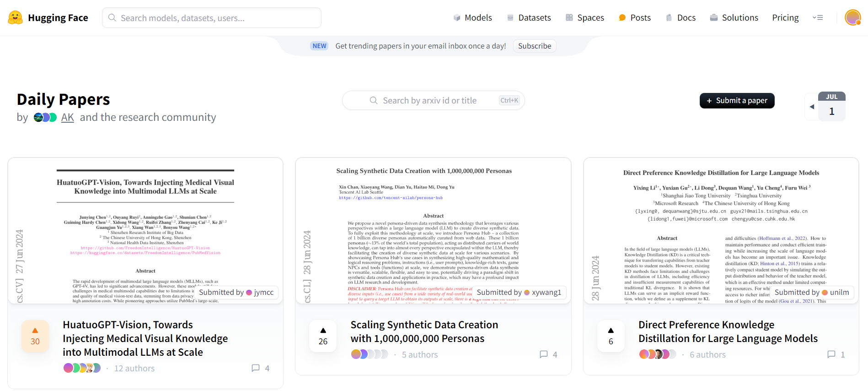Open comments on Personas paper (4)

pyautogui.click(x=548, y=354)
